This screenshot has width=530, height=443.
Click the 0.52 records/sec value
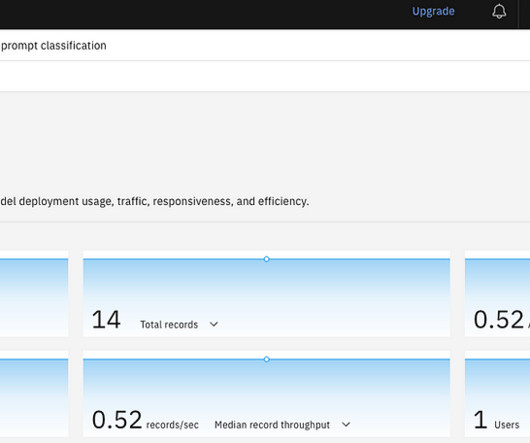pyautogui.click(x=145, y=420)
